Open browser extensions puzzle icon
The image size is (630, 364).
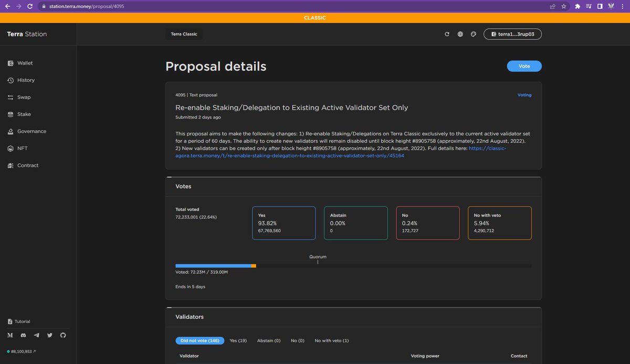coord(578,6)
